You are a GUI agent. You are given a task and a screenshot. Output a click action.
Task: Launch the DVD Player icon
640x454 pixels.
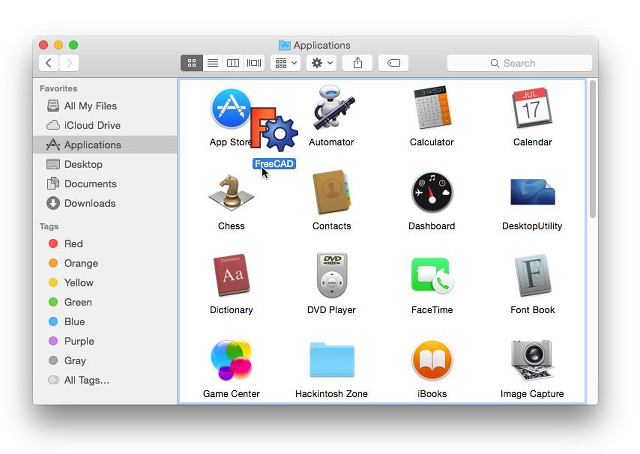click(332, 275)
